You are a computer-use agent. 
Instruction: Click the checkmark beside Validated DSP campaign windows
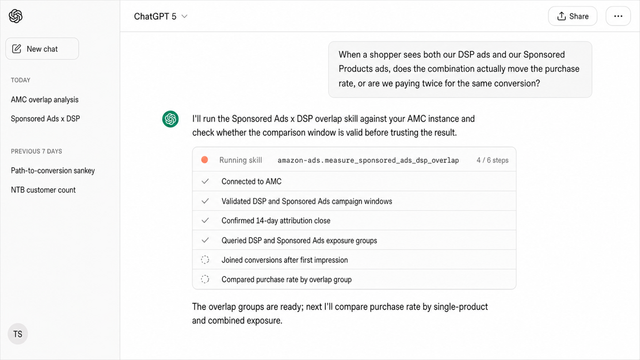point(205,201)
